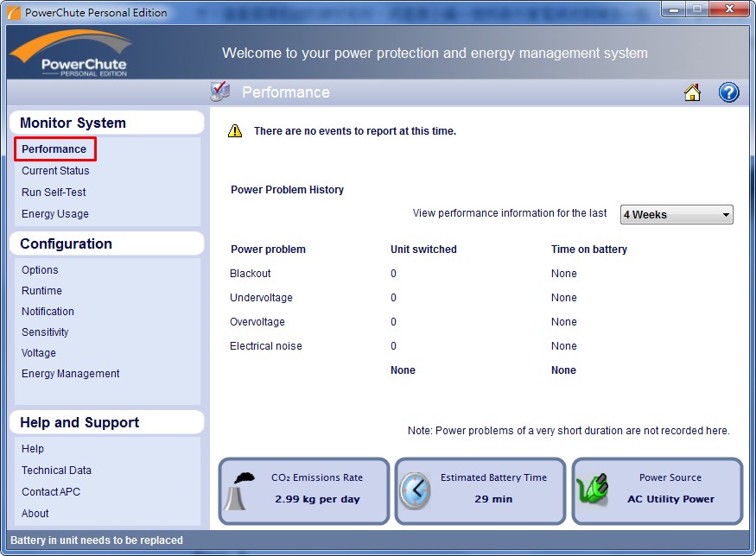Open Energy Management settings

pos(71,374)
